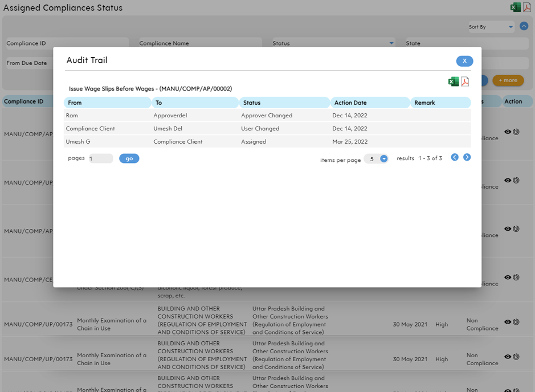Open the audit trail icon in the second MANU/COMP/AP row

pyautogui.click(x=516, y=228)
